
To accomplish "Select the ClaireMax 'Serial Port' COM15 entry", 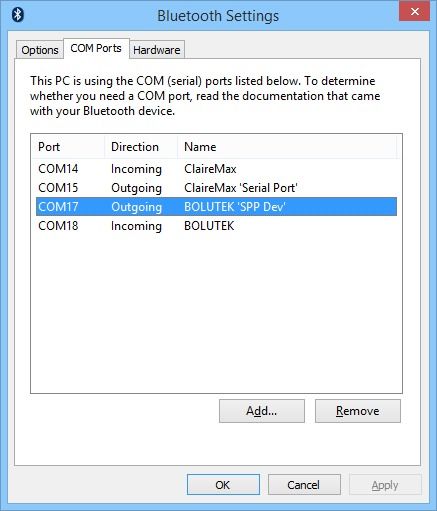I will (216, 188).
